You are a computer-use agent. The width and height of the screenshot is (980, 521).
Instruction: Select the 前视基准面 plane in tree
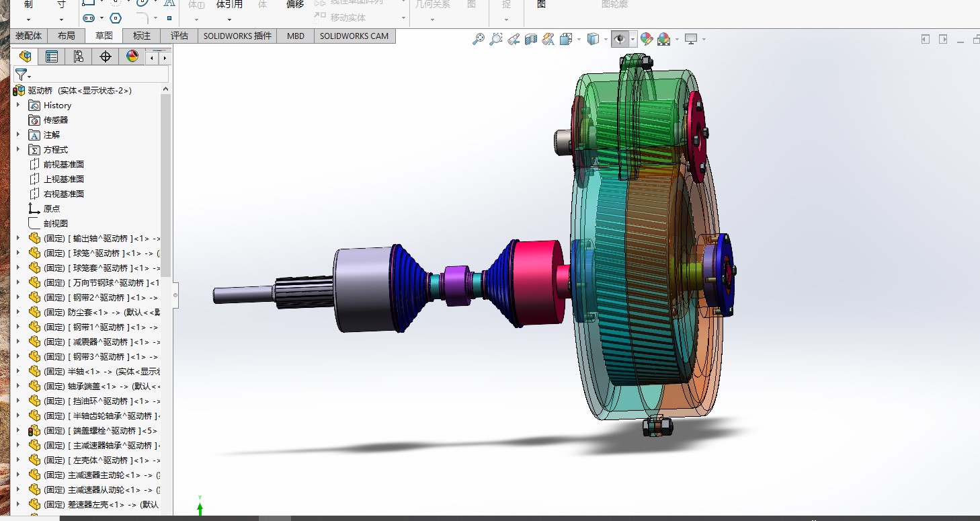[63, 165]
